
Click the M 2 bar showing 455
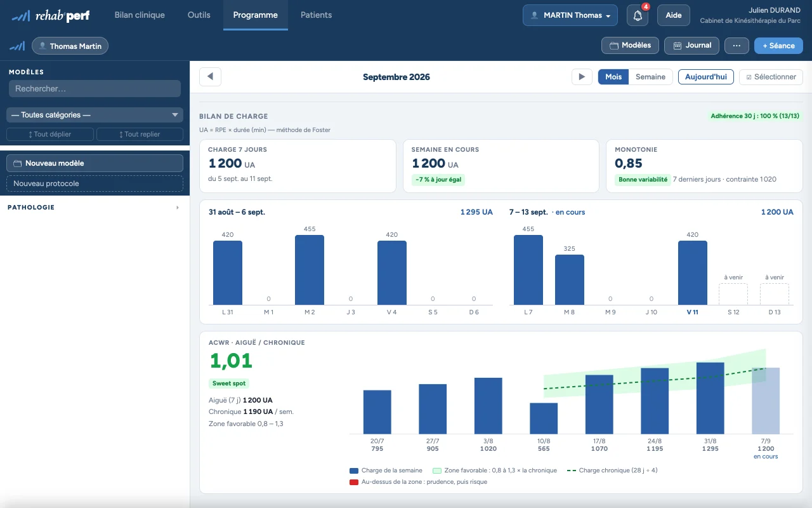[x=310, y=270]
